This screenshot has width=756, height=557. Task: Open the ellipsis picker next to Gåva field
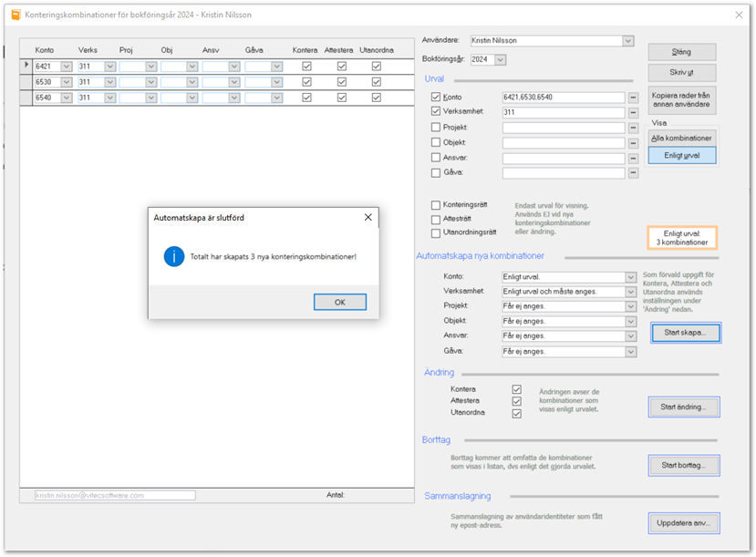(633, 172)
